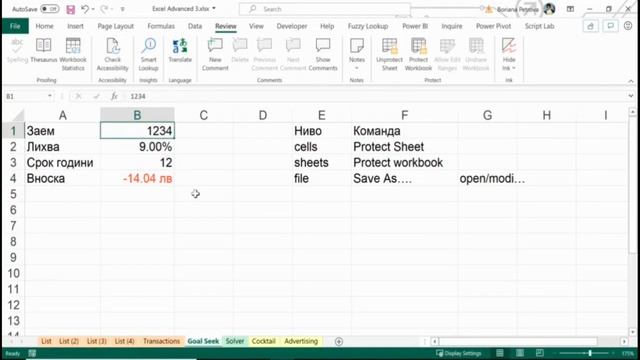Click the Search box
640x360 pixels.
click(x=324, y=9)
